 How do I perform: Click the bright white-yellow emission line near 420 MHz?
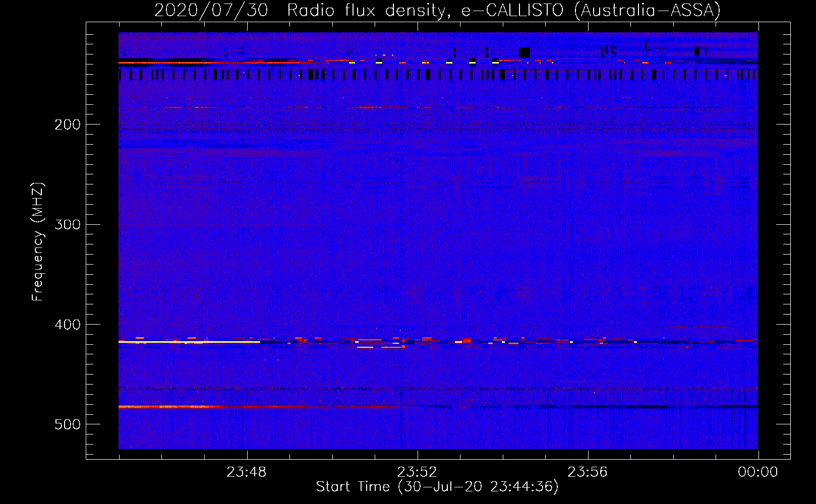pos(189,342)
